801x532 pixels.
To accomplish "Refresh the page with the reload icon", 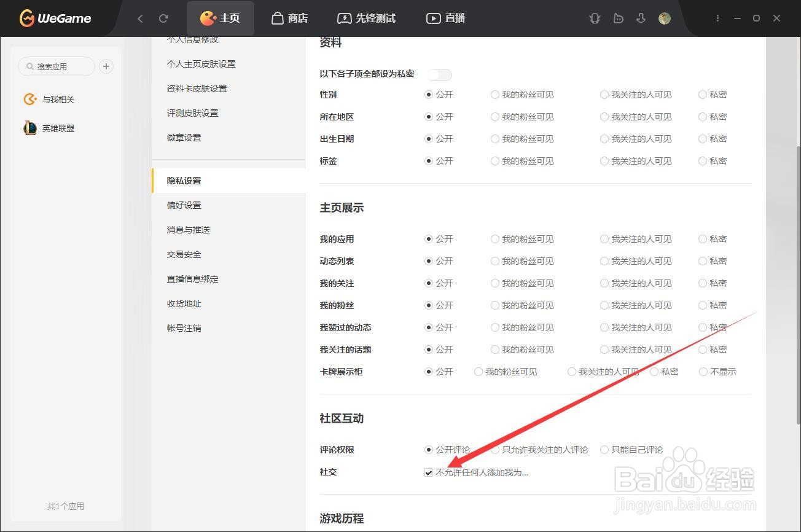I will [163, 18].
